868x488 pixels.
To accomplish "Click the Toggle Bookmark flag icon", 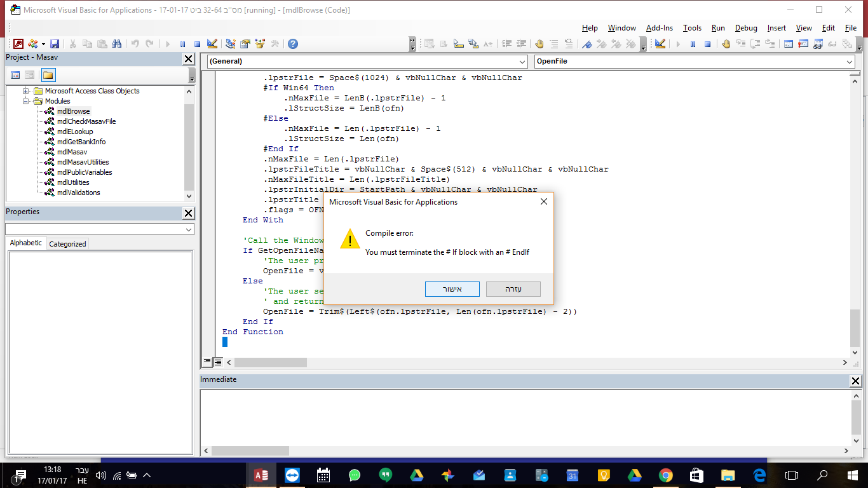I will click(x=587, y=44).
